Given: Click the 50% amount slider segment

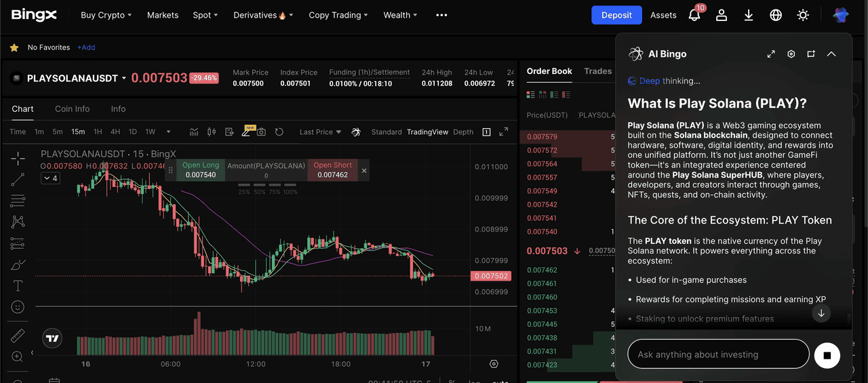Looking at the screenshot, I should tap(259, 185).
